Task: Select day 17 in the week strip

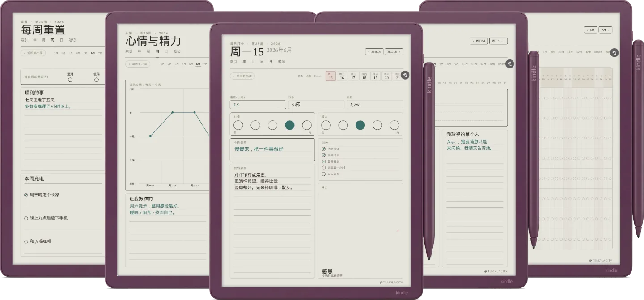Action: (353, 76)
